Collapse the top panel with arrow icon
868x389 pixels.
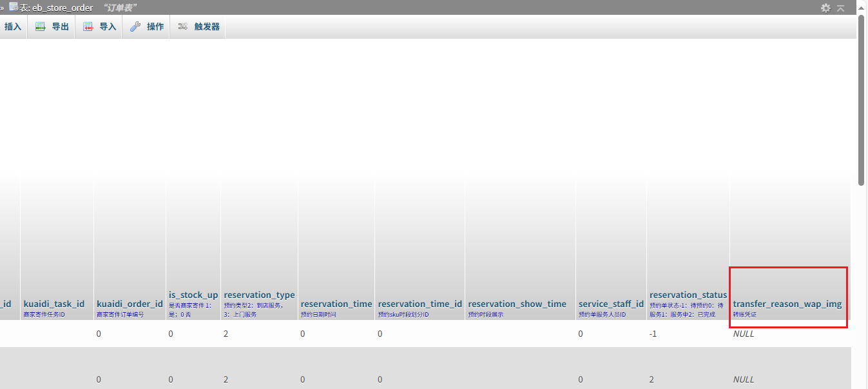(840, 8)
